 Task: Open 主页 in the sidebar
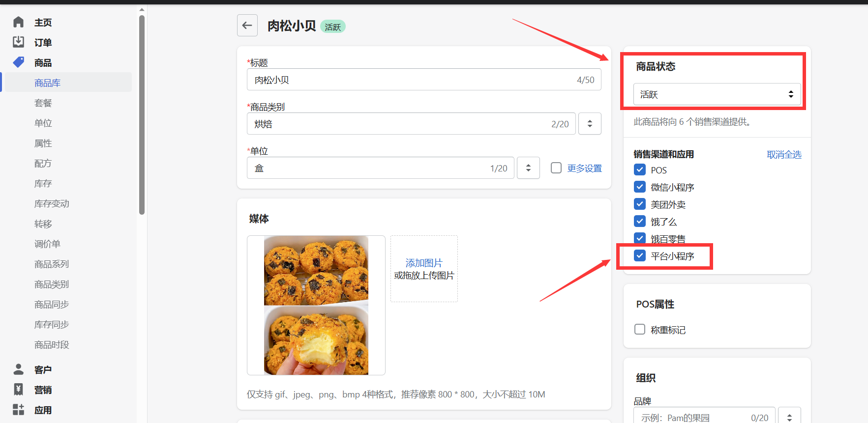[43, 23]
